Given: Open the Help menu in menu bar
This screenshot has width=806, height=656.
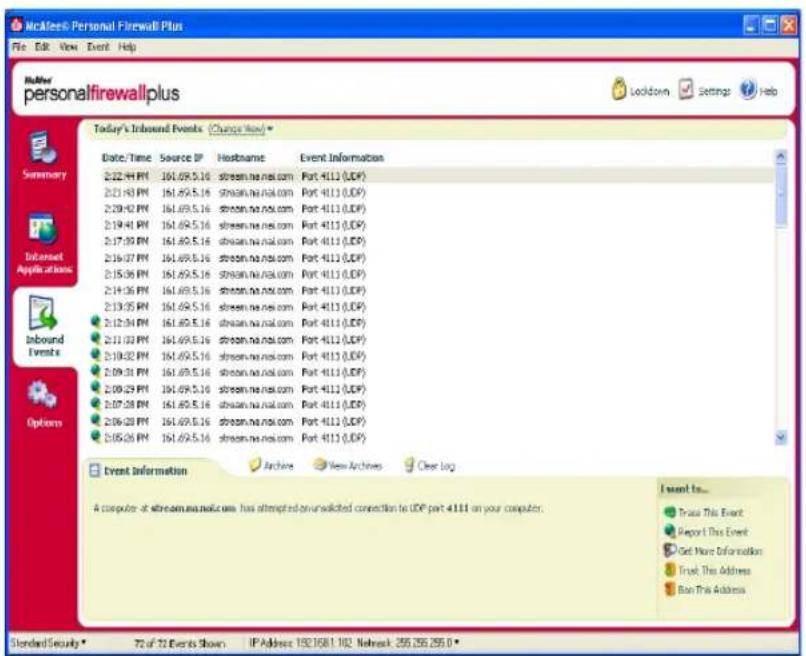Looking at the screenshot, I should coord(127,47).
